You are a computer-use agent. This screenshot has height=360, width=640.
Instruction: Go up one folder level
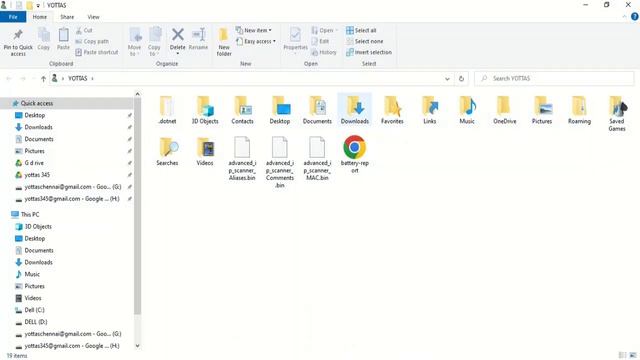pyautogui.click(x=43, y=79)
